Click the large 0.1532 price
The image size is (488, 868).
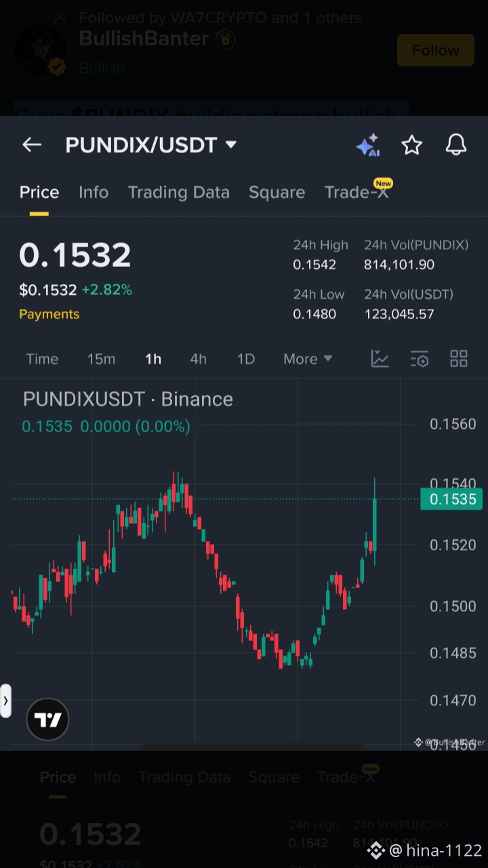[x=75, y=255]
